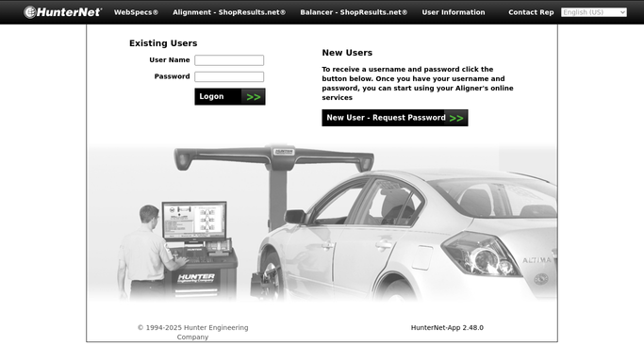Click the Contact Rep link
Viewport: 644px width, 362px height.
(531, 12)
